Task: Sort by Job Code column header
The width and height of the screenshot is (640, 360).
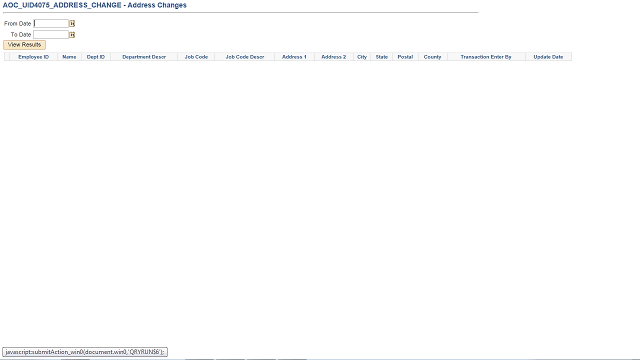Action: tap(196, 57)
